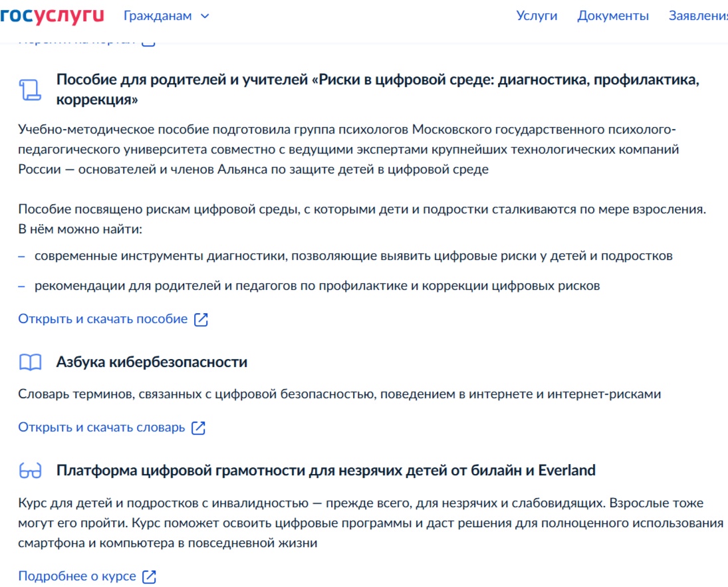Click external-link icon after Открыть и скачать пособие
Viewport: 728px width, 587px height.
point(201,320)
